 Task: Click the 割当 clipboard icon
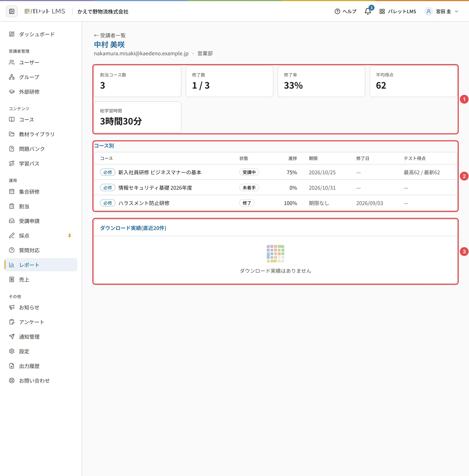tap(12, 206)
